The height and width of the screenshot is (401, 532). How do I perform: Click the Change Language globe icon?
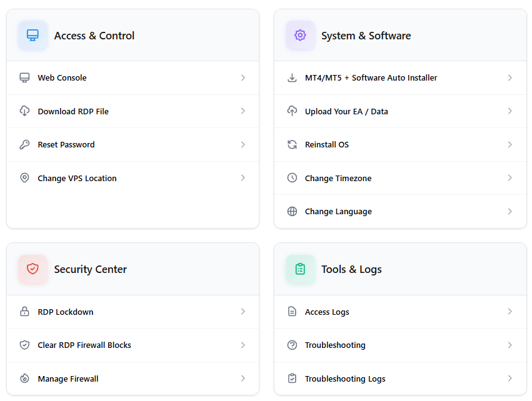point(291,211)
